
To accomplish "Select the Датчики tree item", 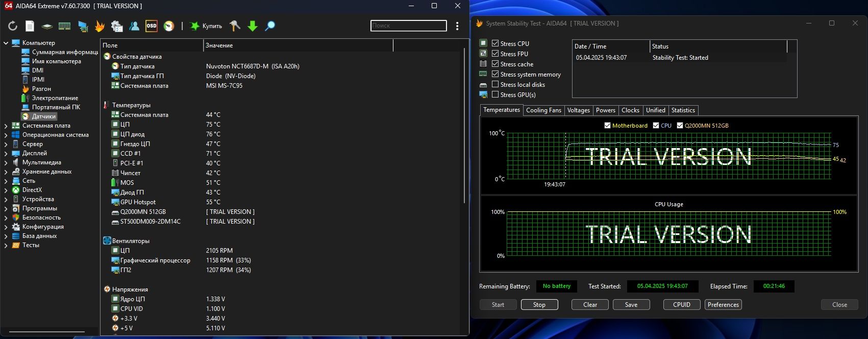I will click(x=39, y=116).
